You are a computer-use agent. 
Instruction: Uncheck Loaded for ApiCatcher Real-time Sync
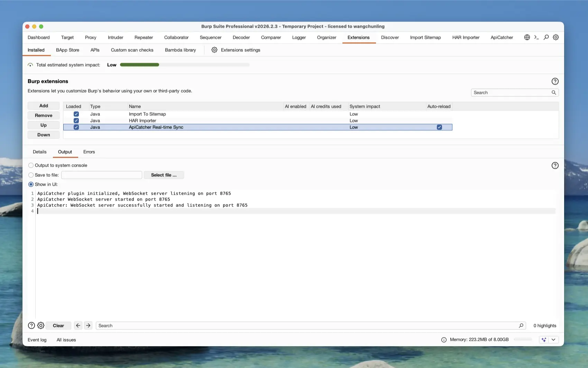(76, 127)
